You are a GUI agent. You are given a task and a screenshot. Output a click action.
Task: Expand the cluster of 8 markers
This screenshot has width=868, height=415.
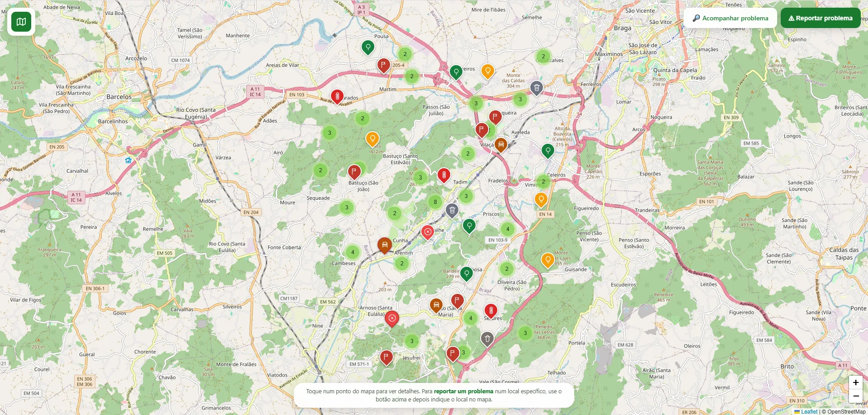click(435, 202)
